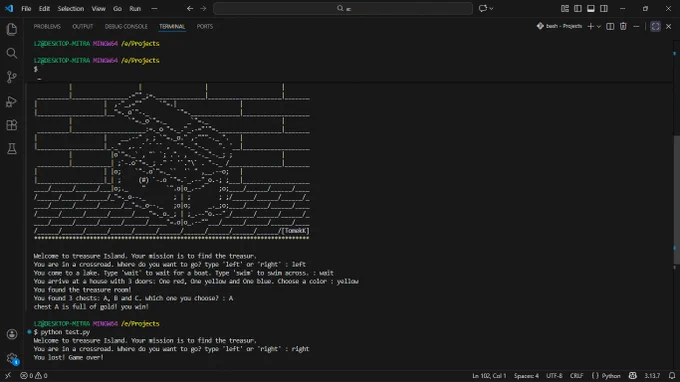
Task: Open the Source Control view
Action: click(12, 77)
